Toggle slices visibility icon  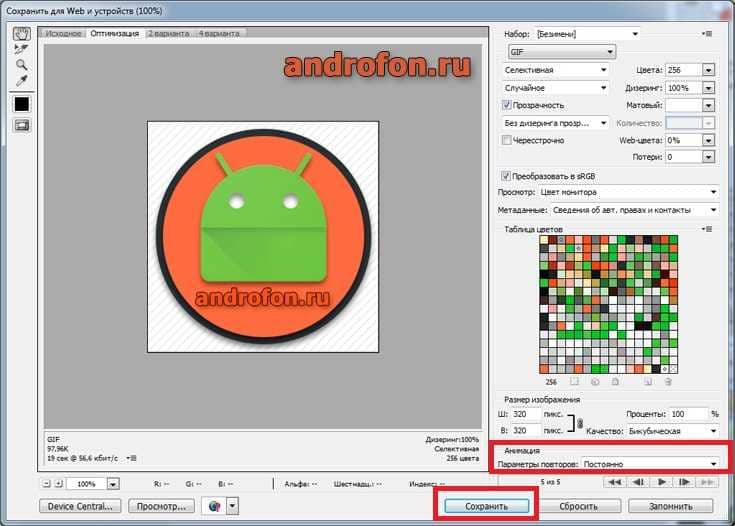(x=22, y=125)
